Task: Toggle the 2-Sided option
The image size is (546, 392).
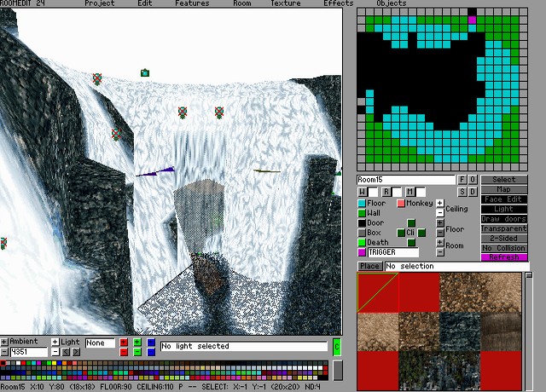Action: tap(504, 238)
